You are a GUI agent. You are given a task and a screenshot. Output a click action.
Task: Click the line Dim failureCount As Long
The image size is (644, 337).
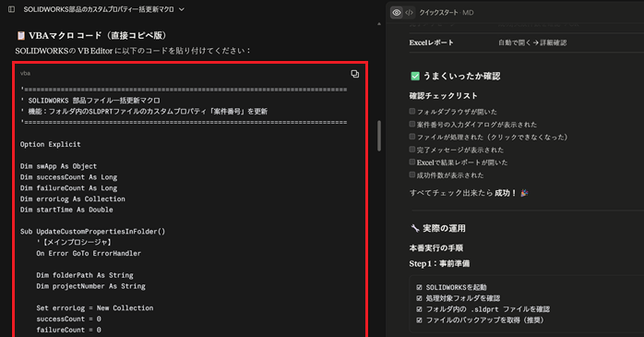[68, 187]
